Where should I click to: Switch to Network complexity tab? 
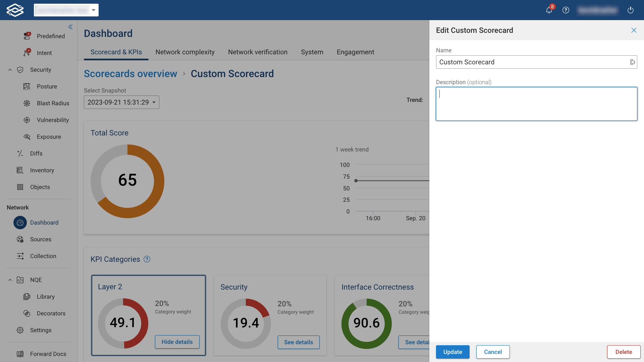[185, 52]
